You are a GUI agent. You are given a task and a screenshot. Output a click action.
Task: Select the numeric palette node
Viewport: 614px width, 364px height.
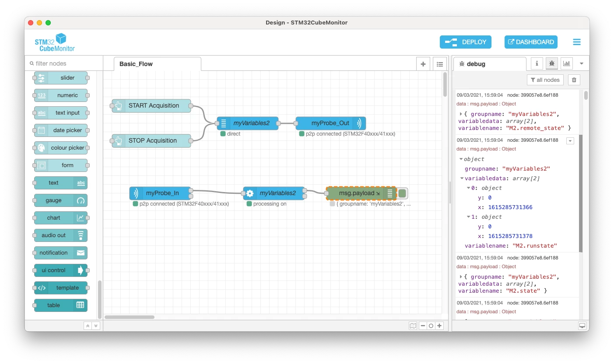(x=61, y=95)
